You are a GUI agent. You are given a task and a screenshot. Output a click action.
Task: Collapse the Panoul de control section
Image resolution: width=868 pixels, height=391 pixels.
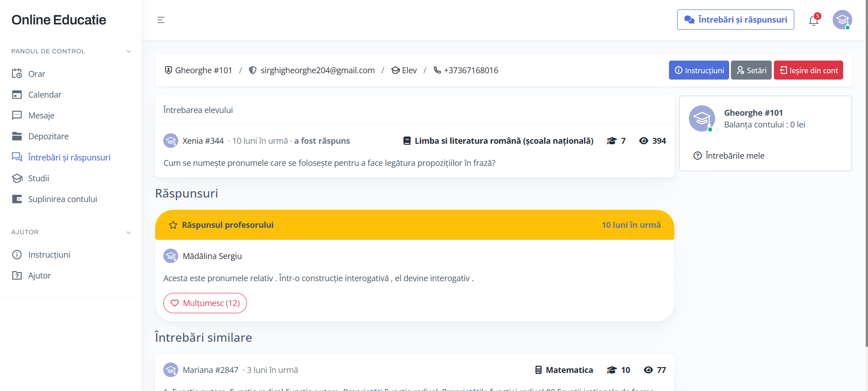(128, 52)
